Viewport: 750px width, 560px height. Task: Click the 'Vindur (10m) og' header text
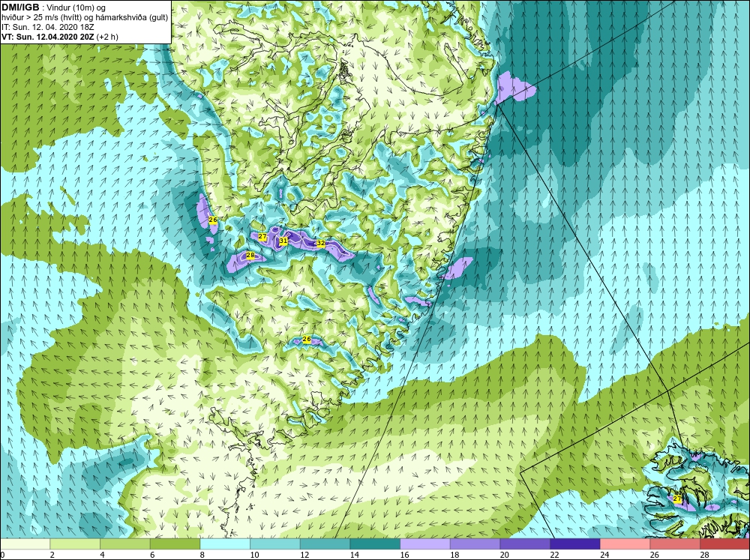coord(76,7)
